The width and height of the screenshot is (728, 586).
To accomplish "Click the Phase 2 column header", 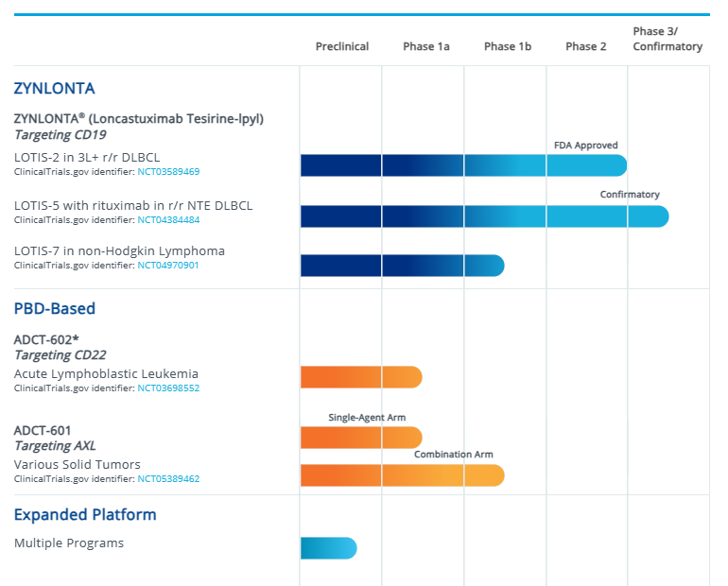I will (586, 46).
